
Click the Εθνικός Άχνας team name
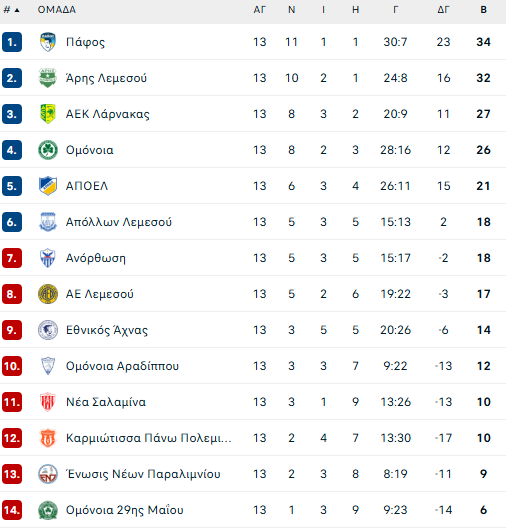point(107,330)
